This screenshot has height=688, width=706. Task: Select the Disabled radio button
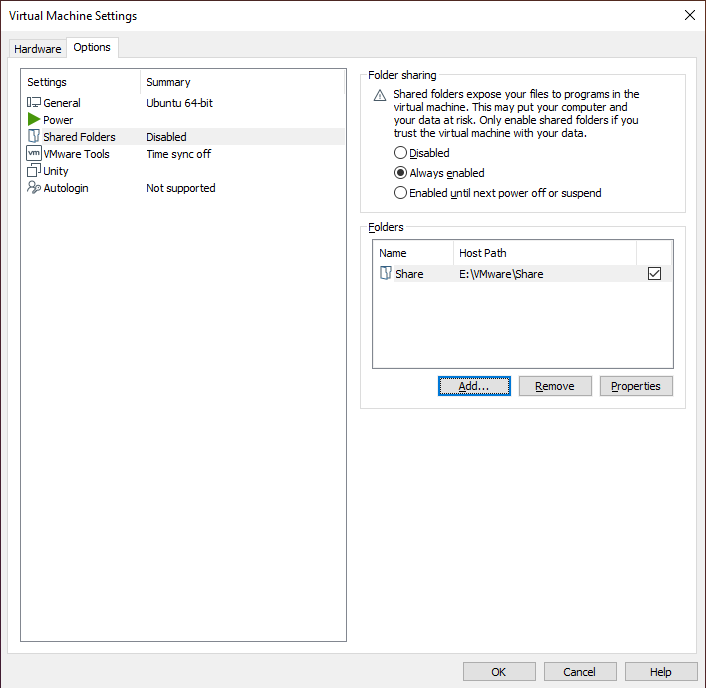point(400,153)
